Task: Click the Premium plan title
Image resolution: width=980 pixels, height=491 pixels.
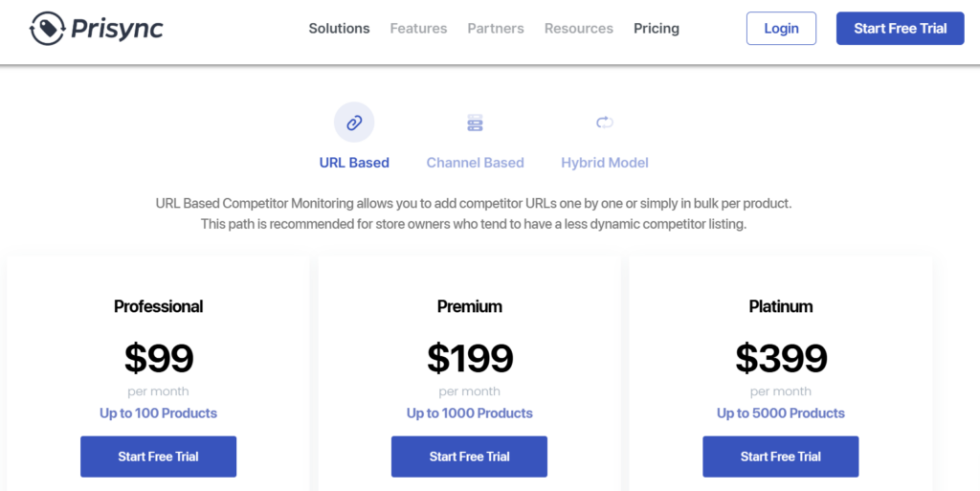Action: (x=469, y=306)
